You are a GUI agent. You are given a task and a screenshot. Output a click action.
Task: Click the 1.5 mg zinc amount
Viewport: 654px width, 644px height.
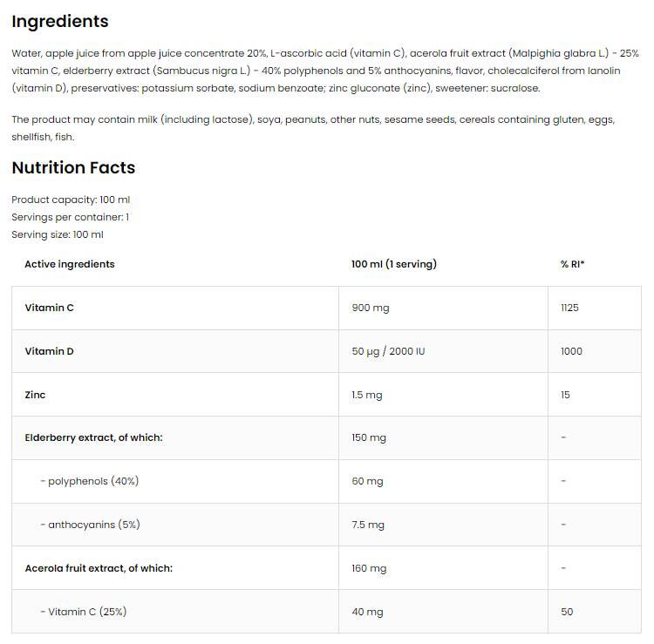coord(367,395)
